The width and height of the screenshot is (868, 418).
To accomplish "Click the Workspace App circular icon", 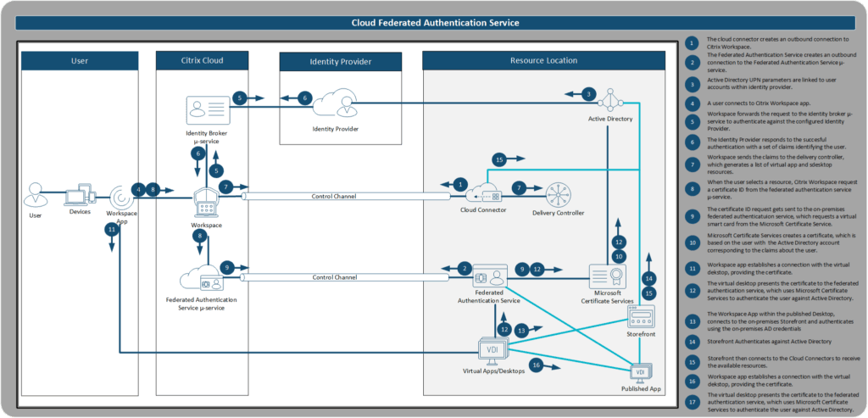I will [120, 197].
